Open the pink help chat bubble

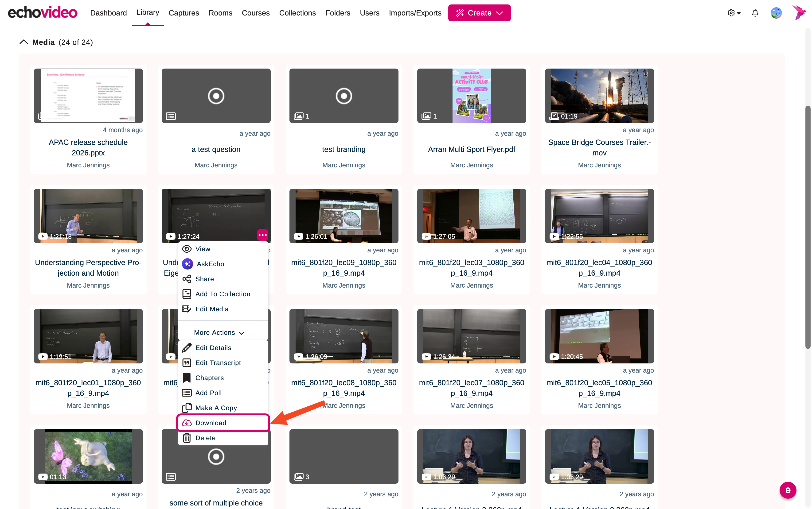[x=788, y=490]
